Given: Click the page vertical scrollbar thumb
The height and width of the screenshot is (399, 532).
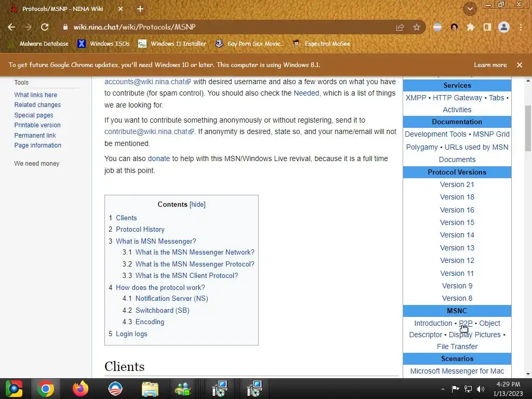Looking at the screenshot, I should tap(528, 128).
